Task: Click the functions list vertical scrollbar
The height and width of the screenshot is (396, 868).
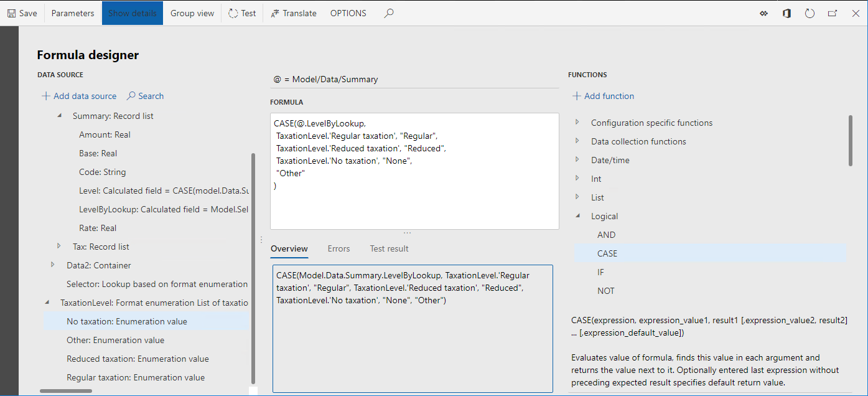Action: (x=850, y=141)
